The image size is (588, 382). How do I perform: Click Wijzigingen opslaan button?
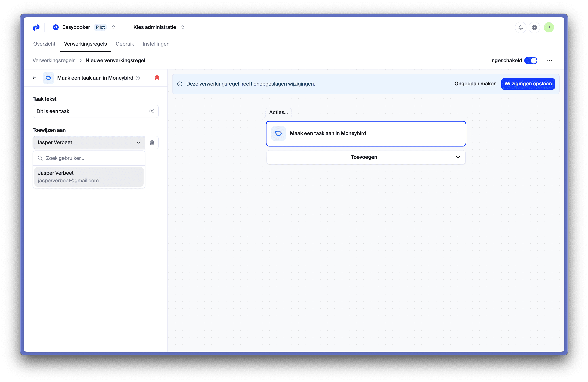528,84
